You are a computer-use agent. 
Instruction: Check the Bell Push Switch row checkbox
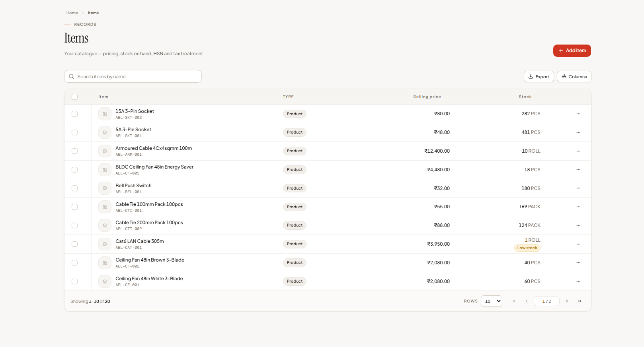point(74,188)
